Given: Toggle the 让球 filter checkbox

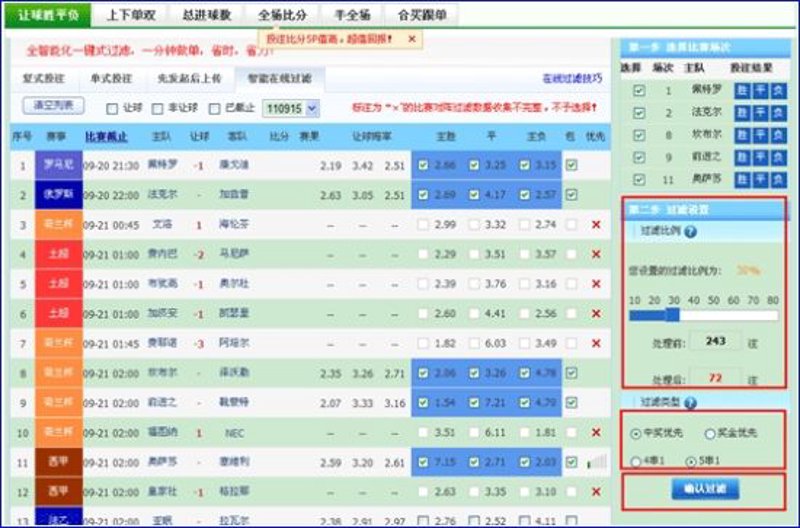Looking at the screenshot, I should [112, 109].
